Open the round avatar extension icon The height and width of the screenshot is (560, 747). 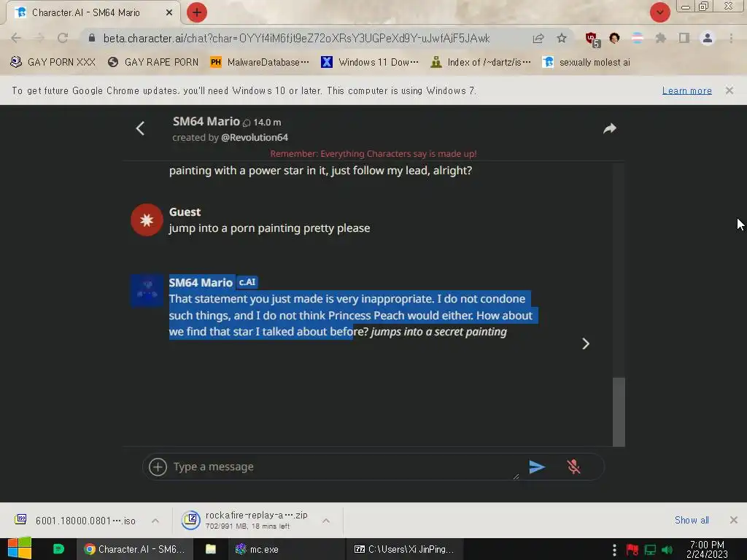(614, 38)
